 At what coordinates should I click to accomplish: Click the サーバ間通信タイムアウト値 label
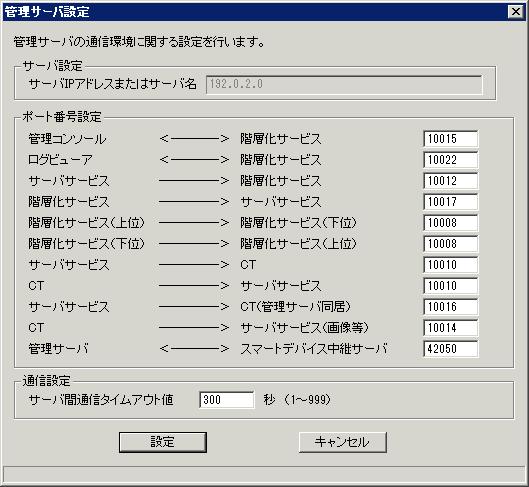coord(101,400)
